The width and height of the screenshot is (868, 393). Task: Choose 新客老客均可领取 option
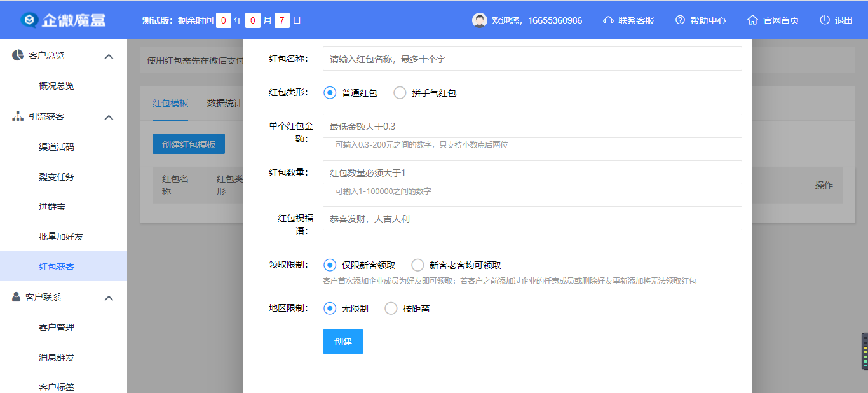pos(417,265)
